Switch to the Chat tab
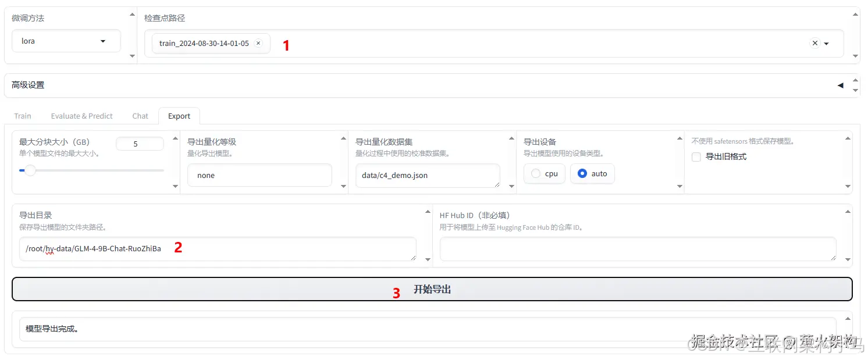 point(140,116)
